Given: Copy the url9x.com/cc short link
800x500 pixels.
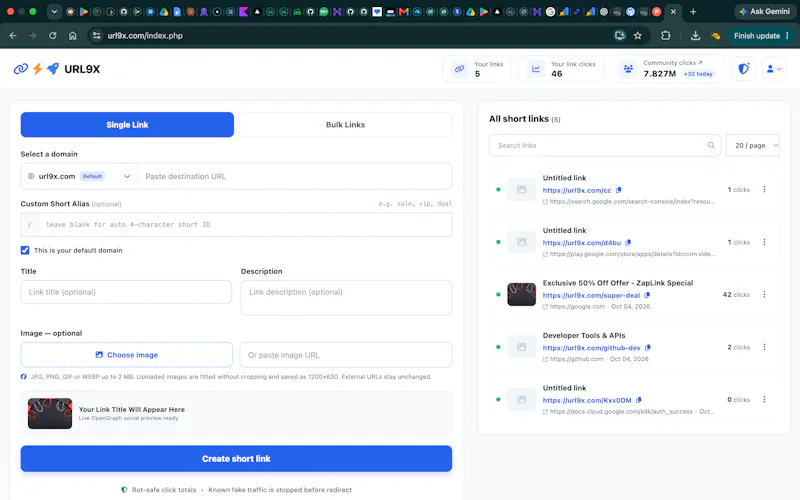Looking at the screenshot, I should tap(618, 190).
